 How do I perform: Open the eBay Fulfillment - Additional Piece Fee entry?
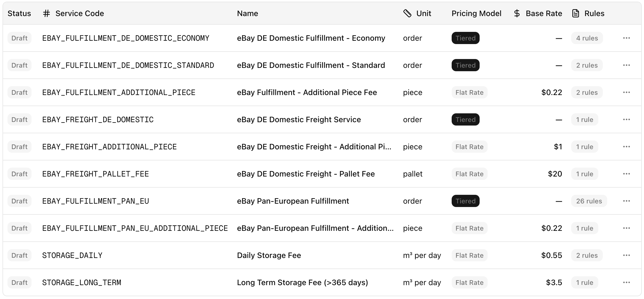[x=307, y=92]
